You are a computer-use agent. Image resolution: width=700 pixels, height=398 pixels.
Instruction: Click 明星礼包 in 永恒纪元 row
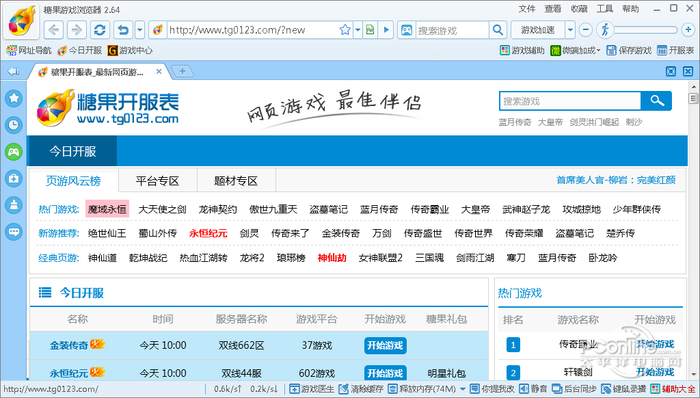[446, 373]
